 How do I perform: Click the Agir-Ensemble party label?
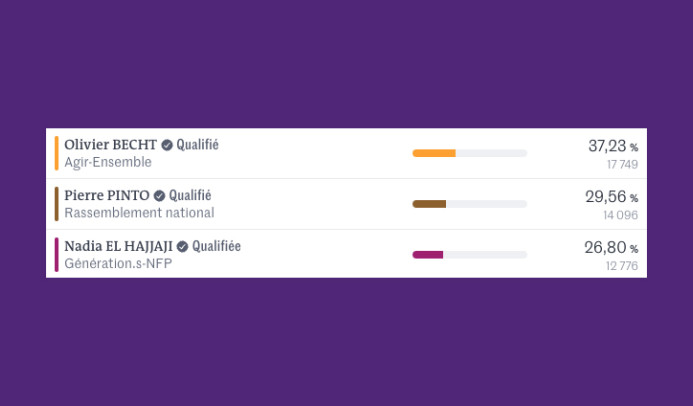(x=108, y=162)
